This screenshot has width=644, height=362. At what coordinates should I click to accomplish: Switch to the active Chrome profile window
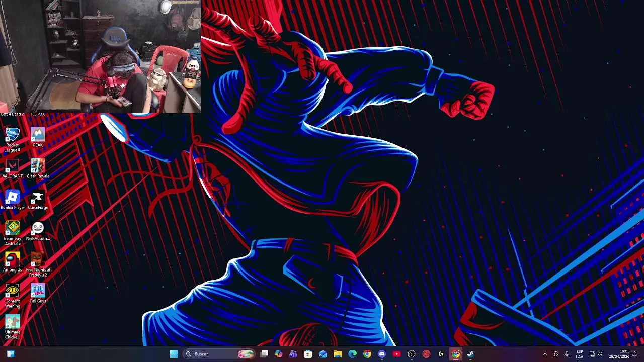click(455, 354)
